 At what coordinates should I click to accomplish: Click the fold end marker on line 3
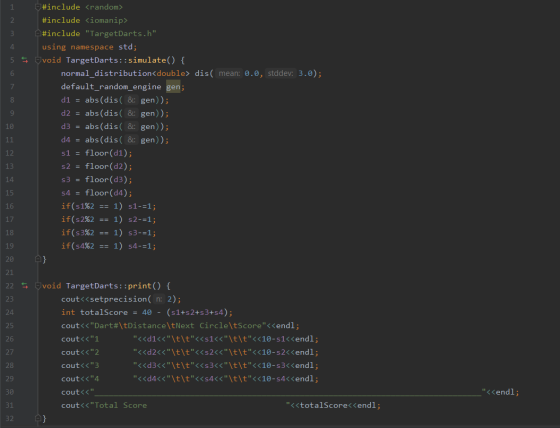tap(38, 33)
